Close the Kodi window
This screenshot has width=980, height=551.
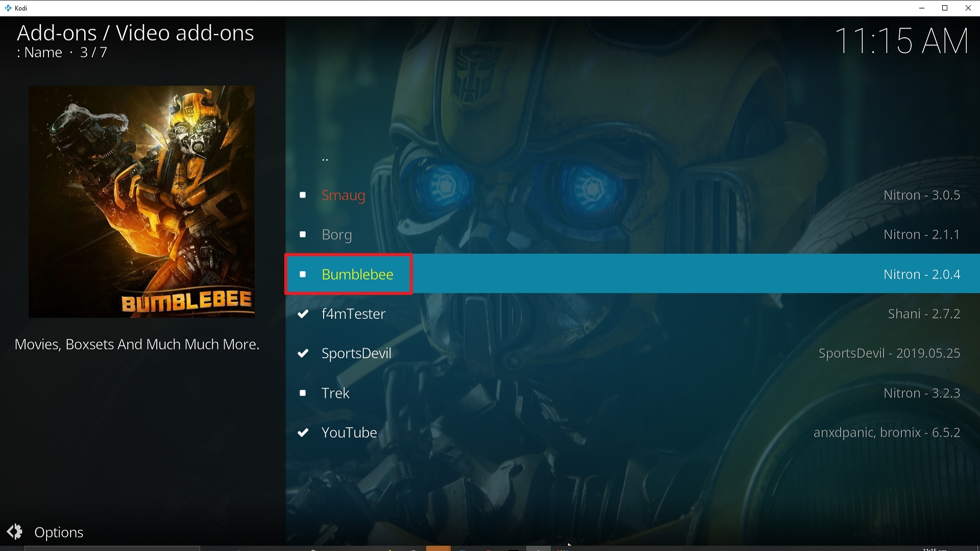[968, 8]
